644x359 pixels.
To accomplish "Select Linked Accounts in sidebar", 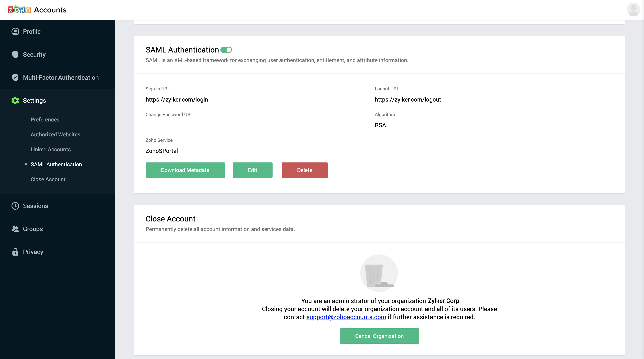I will point(51,149).
